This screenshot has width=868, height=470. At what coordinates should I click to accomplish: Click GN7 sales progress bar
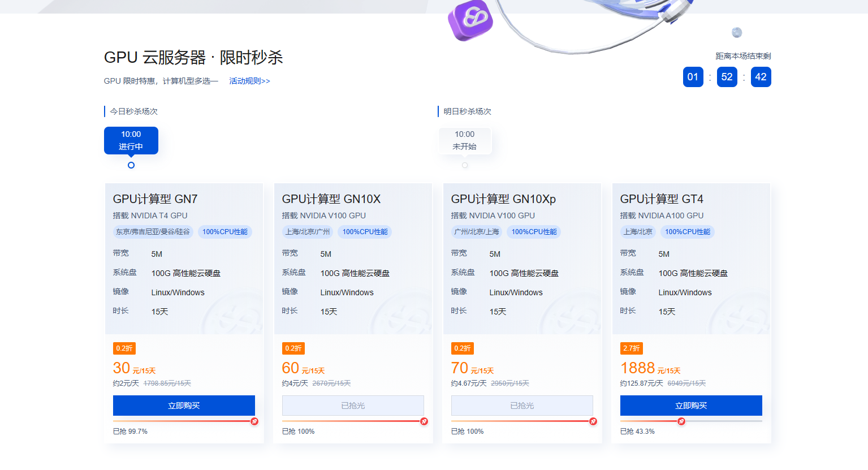pyautogui.click(x=184, y=421)
